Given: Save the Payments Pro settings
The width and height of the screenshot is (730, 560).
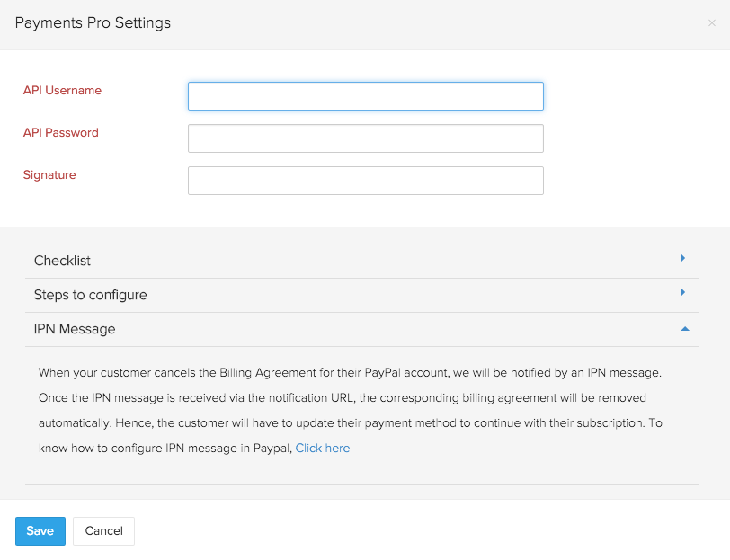Looking at the screenshot, I should [x=40, y=531].
